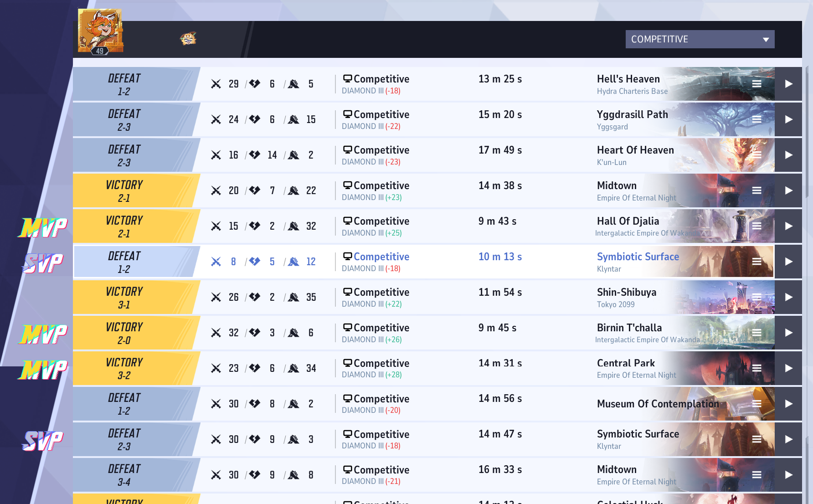Click the small emblem icon beside the avatar
Viewport: 813px width, 504px height.
click(188, 39)
